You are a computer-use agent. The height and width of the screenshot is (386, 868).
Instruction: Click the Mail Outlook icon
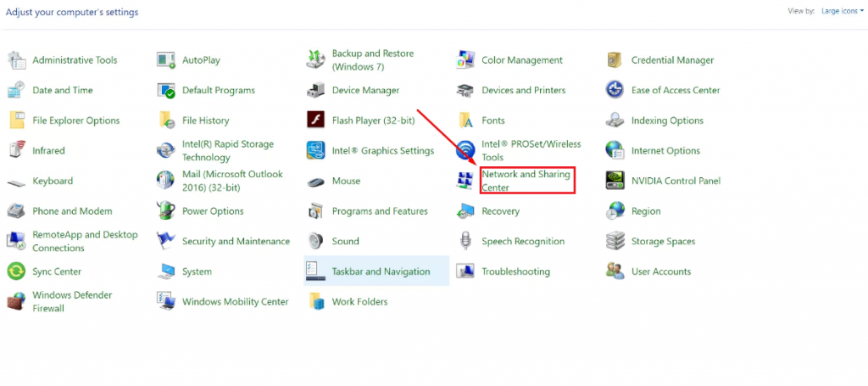166,181
